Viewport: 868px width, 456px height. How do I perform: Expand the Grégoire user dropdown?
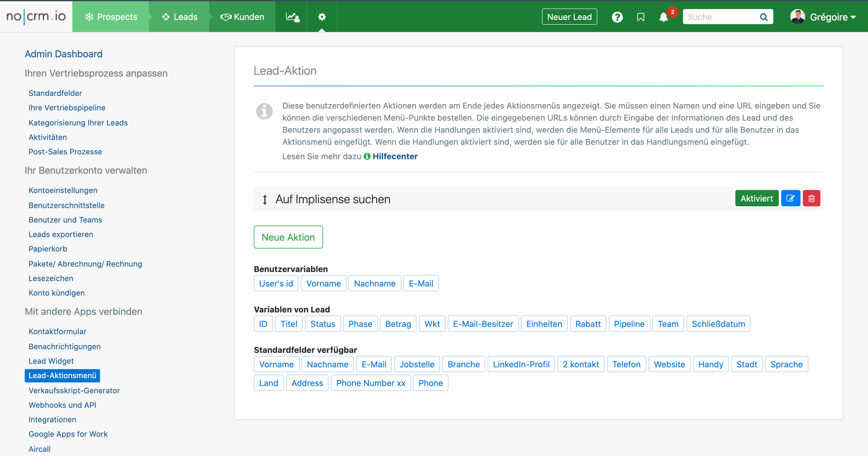[x=823, y=17]
